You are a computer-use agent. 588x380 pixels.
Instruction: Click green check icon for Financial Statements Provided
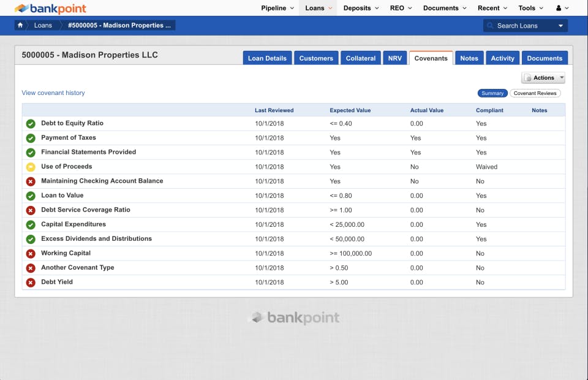point(31,152)
